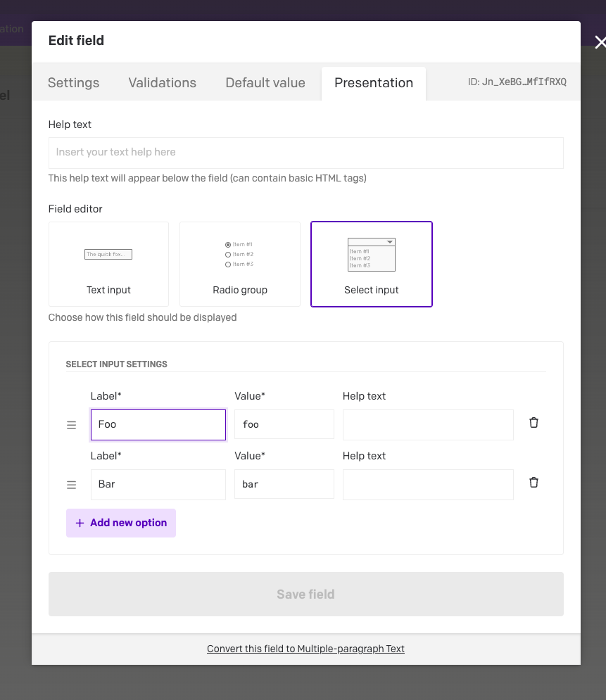Choose the Select input editor card
606x700 pixels.
click(372, 265)
